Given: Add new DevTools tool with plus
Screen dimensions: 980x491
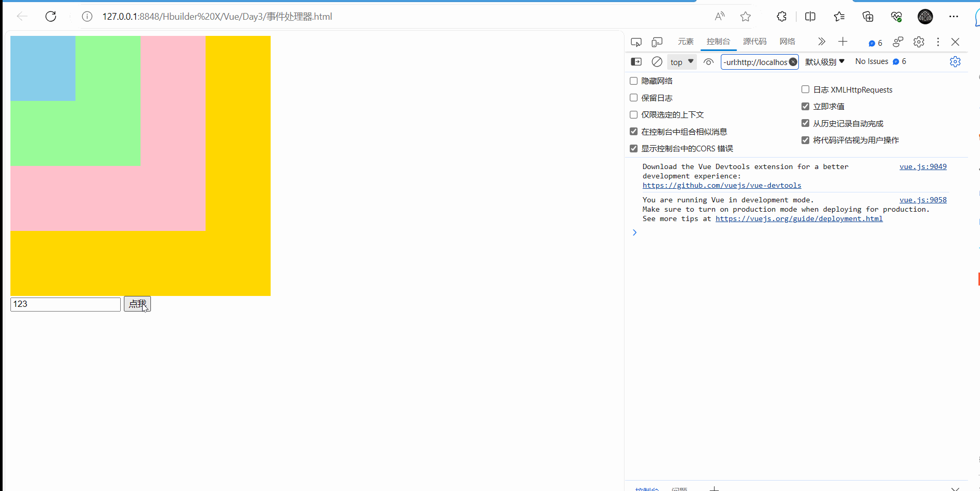Looking at the screenshot, I should (x=843, y=42).
